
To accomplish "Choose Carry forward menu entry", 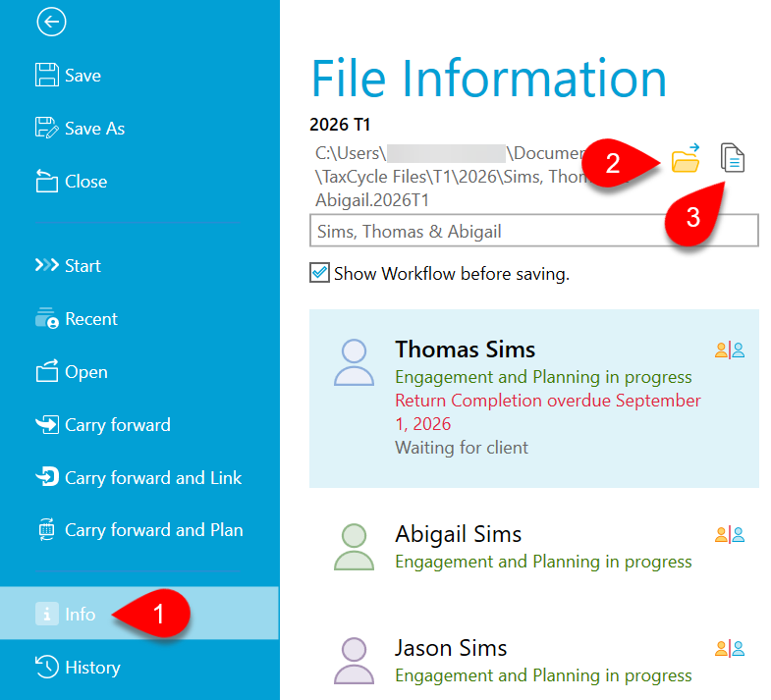I will point(139,425).
